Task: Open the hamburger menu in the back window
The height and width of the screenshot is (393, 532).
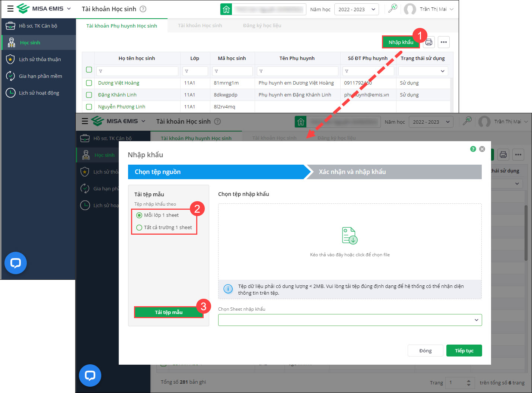Action: click(10, 9)
